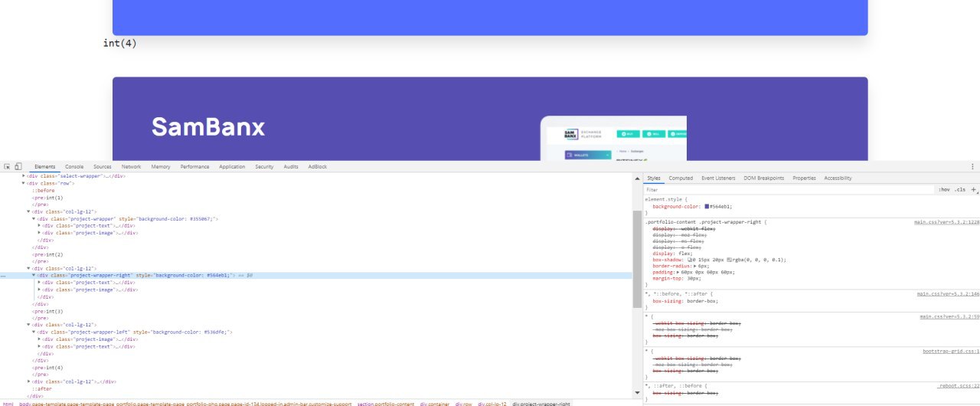Expand the border-radius shorthand triangle
The height and width of the screenshot is (406, 980).
pos(695,266)
